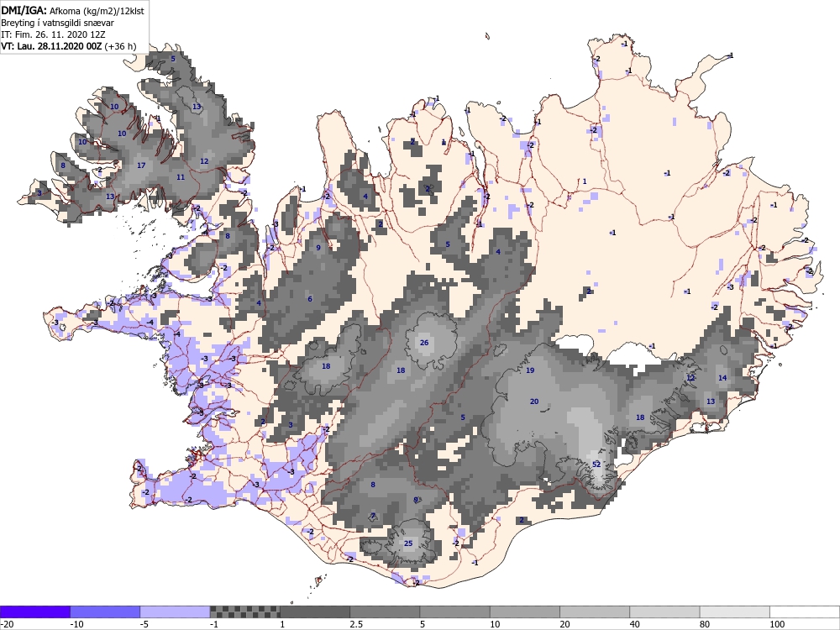The width and height of the screenshot is (840, 630).
Task: Click the map value '52' on the southeast glacier
Action: coord(596,464)
